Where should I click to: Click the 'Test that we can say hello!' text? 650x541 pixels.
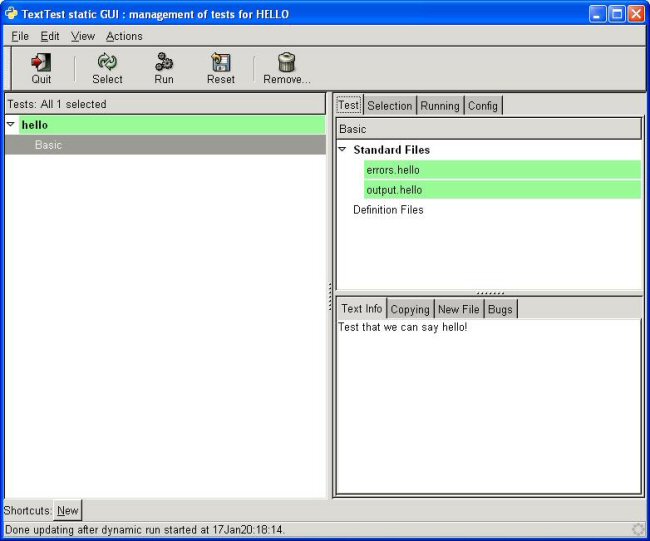point(403,327)
